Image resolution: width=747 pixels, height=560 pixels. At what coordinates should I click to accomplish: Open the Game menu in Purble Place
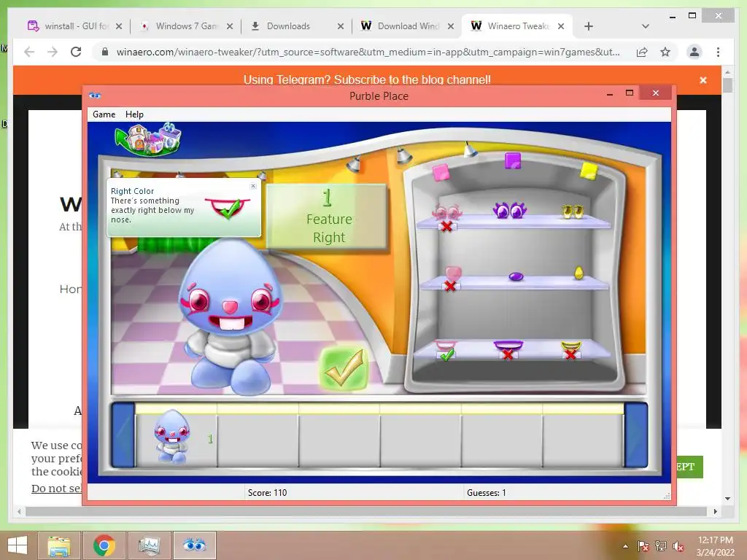point(104,114)
